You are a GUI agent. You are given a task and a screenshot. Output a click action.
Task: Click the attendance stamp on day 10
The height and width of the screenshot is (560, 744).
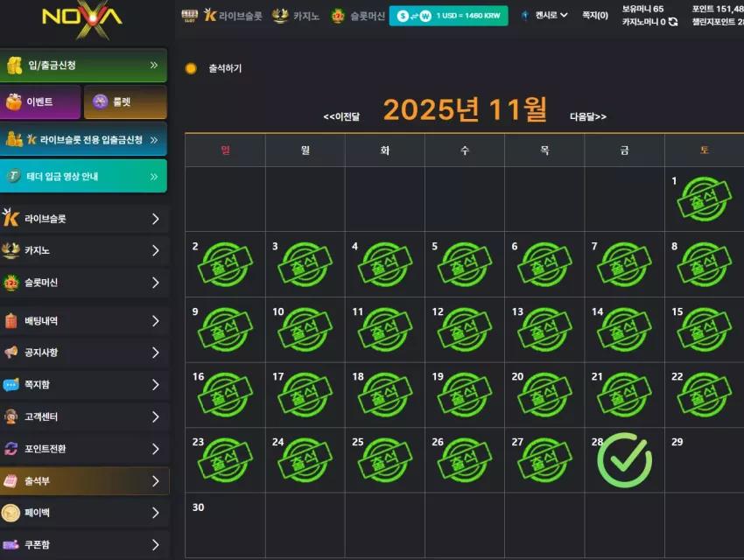click(x=305, y=330)
